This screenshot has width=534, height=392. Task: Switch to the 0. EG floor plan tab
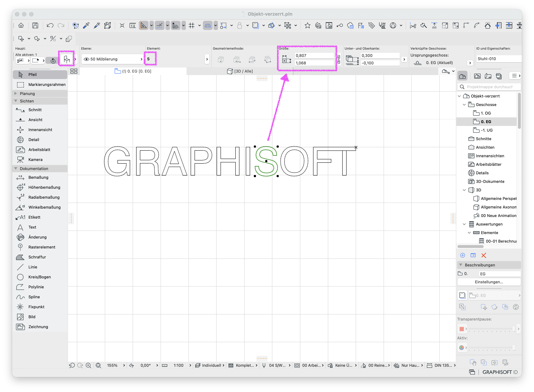point(133,71)
